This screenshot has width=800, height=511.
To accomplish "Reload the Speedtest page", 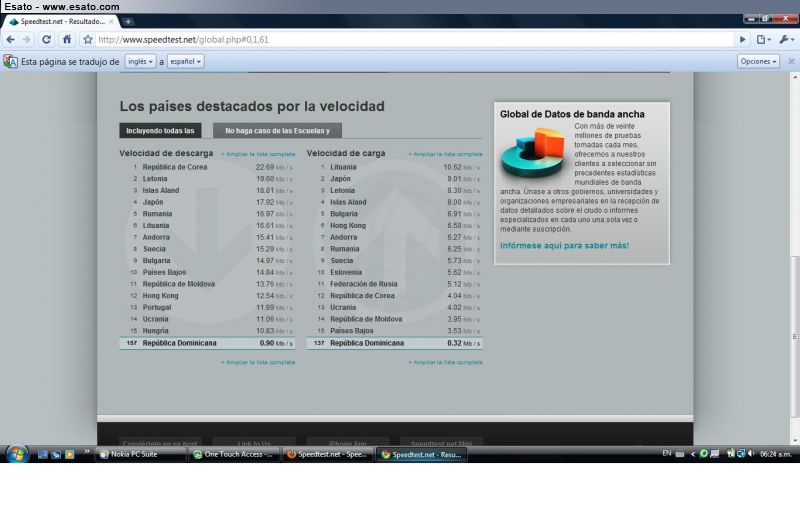I will (x=47, y=39).
